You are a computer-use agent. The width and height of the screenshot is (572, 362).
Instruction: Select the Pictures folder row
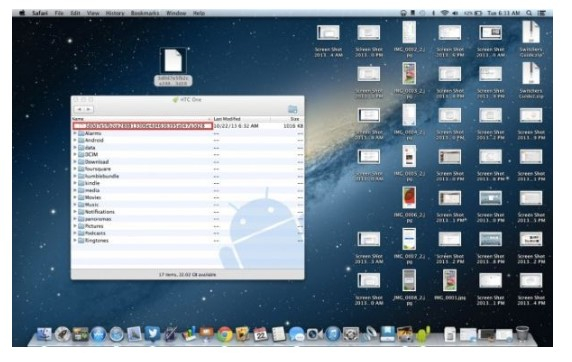[x=188, y=226]
